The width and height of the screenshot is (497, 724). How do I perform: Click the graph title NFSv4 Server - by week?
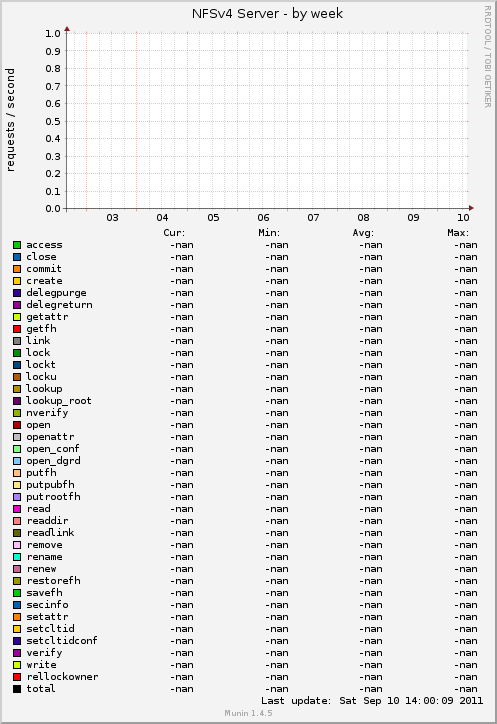pos(267,13)
